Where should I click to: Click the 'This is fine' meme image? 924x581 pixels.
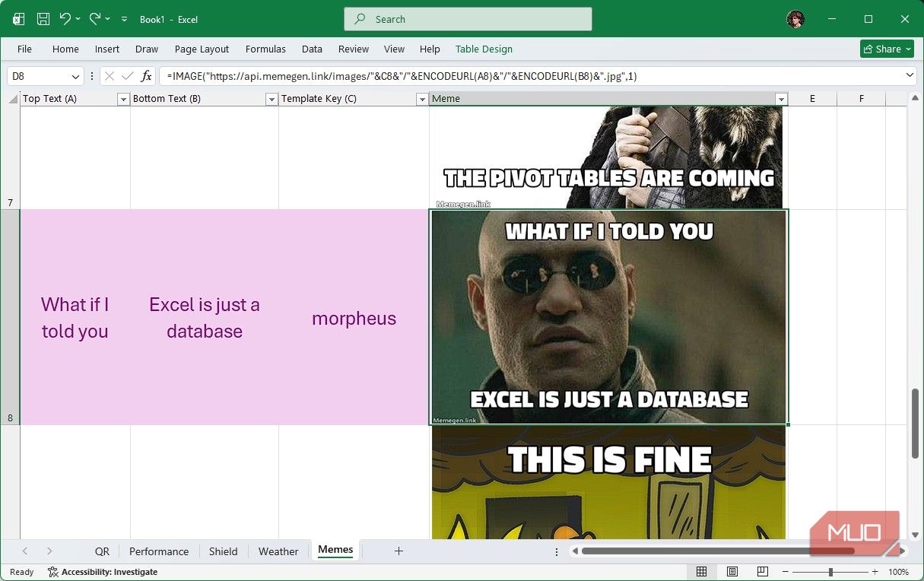(x=608, y=482)
